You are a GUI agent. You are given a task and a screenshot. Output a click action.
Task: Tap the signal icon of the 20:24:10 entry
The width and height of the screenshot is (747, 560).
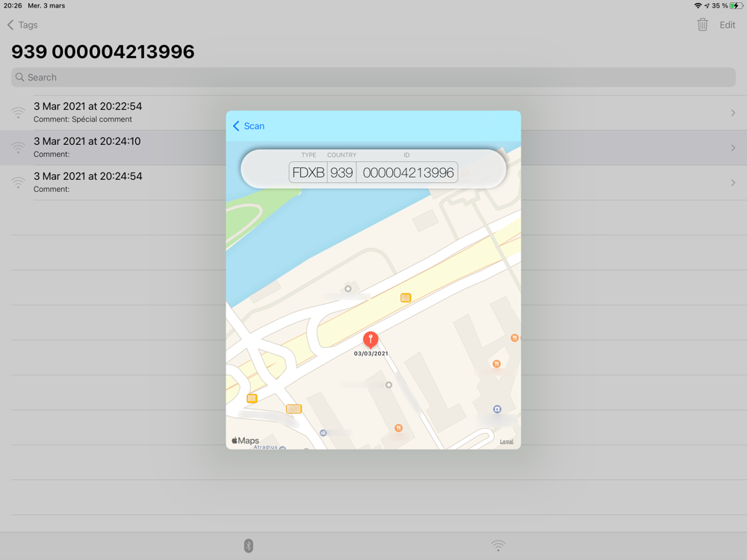pyautogui.click(x=18, y=148)
